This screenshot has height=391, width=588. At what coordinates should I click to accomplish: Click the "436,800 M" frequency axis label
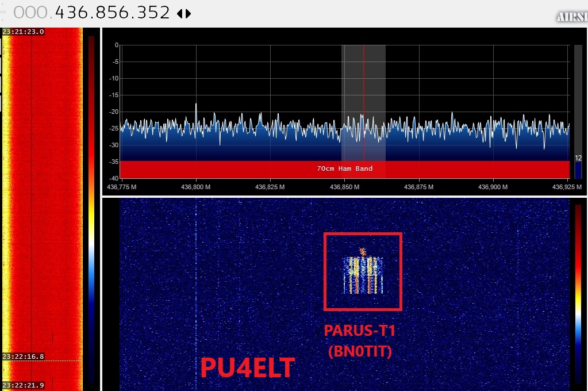point(195,187)
